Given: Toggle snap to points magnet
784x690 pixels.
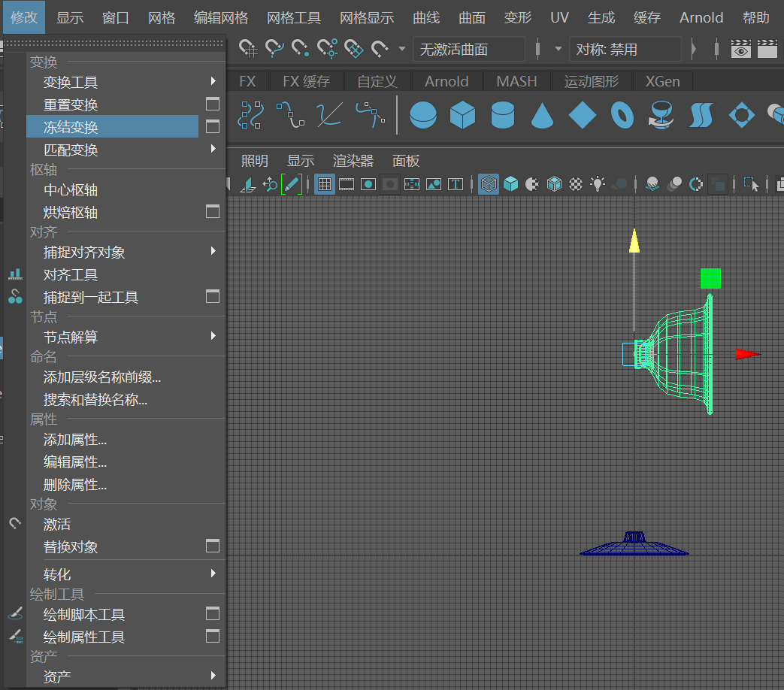Looking at the screenshot, I should click(300, 49).
